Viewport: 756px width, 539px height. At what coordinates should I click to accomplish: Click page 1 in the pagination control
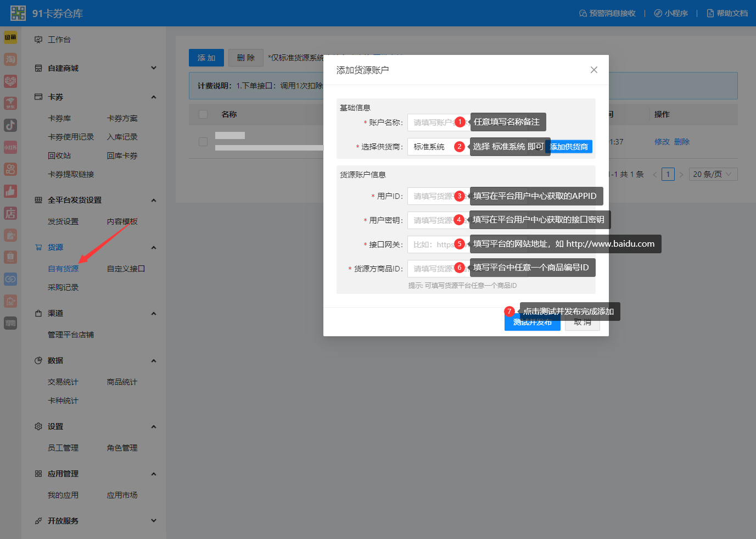tap(668, 174)
